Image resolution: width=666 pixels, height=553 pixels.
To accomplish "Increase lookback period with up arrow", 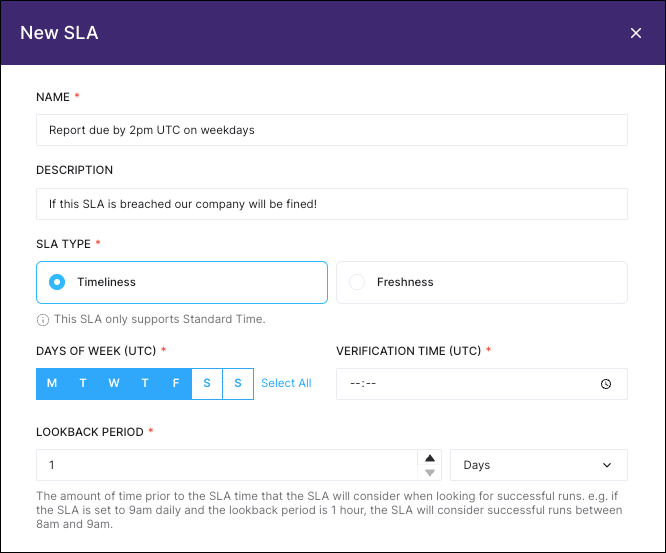I will [x=430, y=457].
